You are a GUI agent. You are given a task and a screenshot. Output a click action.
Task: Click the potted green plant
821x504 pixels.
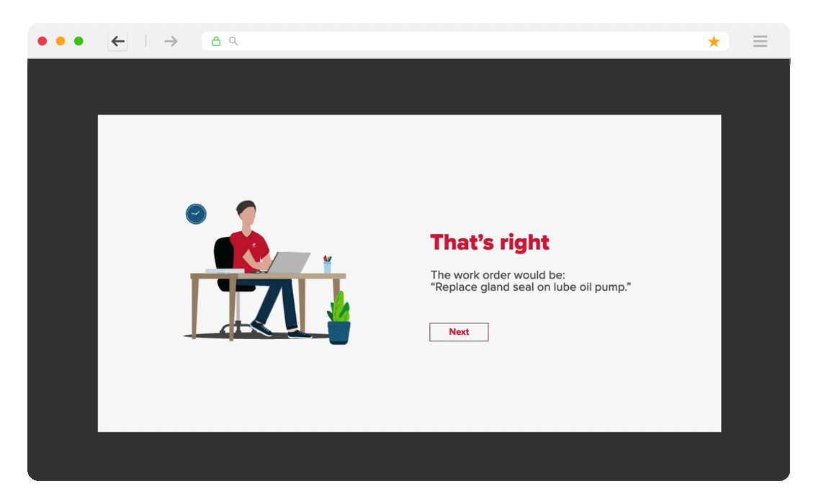(338, 318)
